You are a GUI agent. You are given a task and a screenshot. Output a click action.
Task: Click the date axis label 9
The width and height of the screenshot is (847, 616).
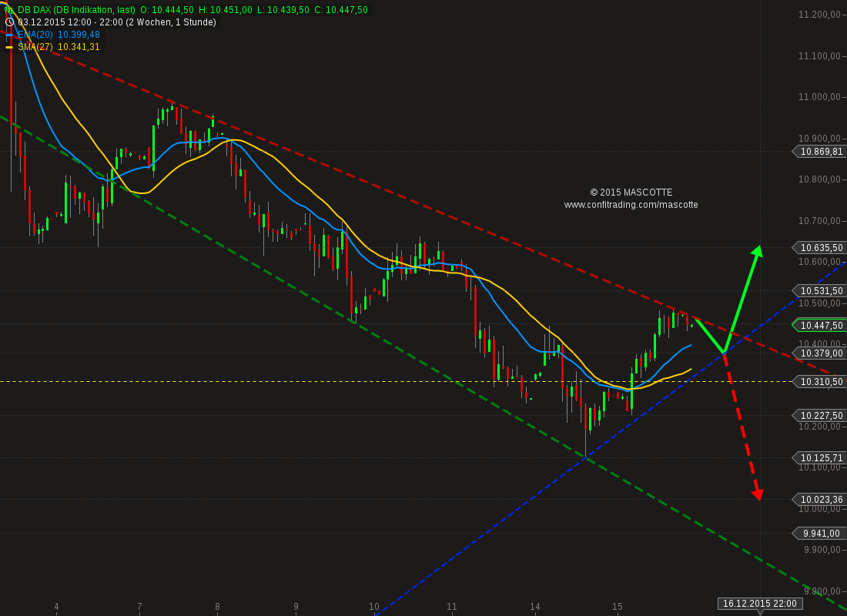click(x=296, y=607)
